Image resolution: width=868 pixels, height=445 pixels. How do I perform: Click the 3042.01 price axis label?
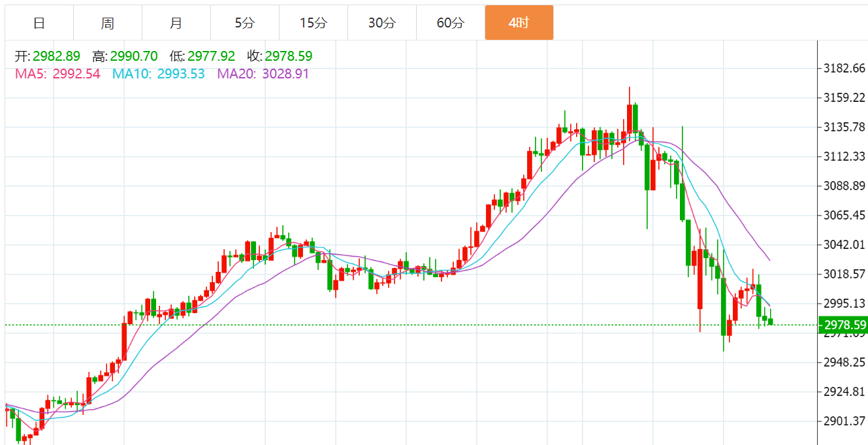844,244
